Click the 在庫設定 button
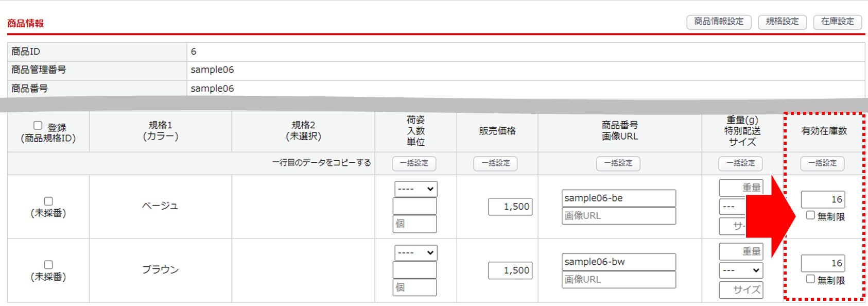Viewport: 868px width, 306px height. [x=837, y=22]
